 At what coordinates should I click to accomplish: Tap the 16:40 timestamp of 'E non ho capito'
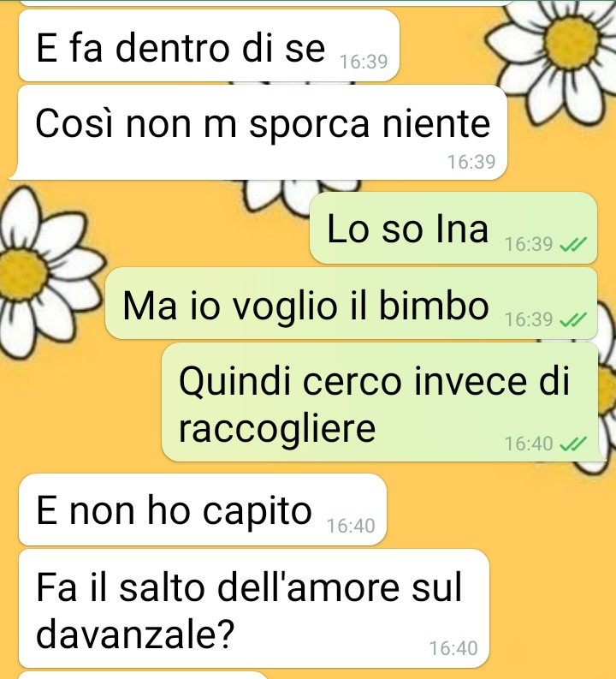click(x=351, y=526)
